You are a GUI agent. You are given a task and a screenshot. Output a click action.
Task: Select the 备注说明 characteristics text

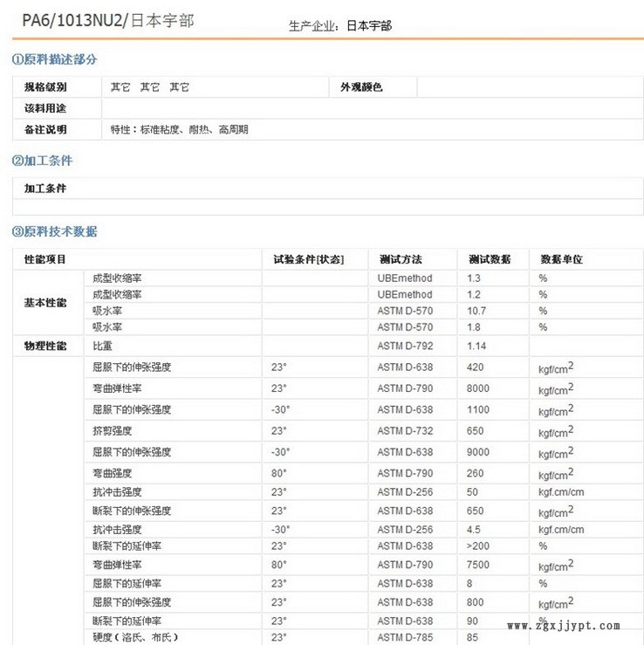coord(179,129)
